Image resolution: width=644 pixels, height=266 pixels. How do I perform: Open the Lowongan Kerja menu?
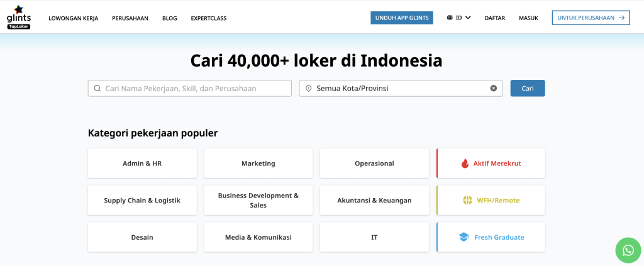(x=73, y=18)
